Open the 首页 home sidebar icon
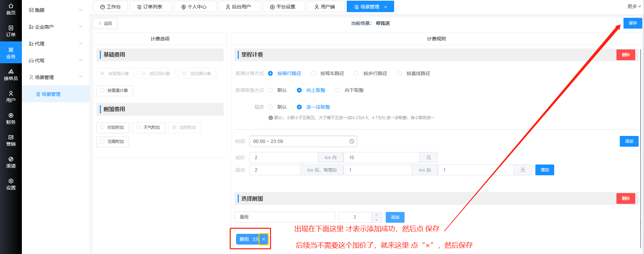The width and height of the screenshot is (644, 254). click(x=11, y=9)
